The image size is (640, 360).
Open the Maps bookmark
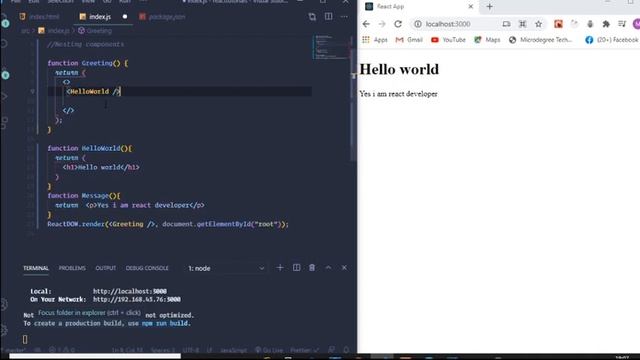click(x=487, y=40)
